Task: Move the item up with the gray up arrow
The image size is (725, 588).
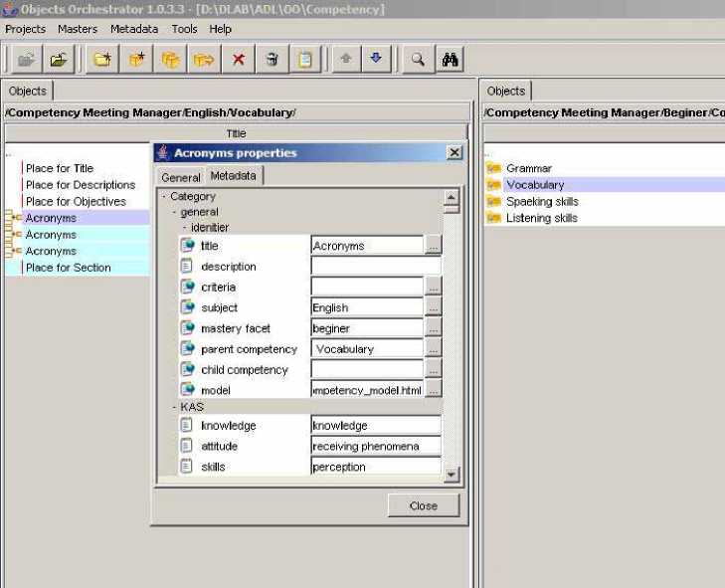Action: tap(346, 59)
